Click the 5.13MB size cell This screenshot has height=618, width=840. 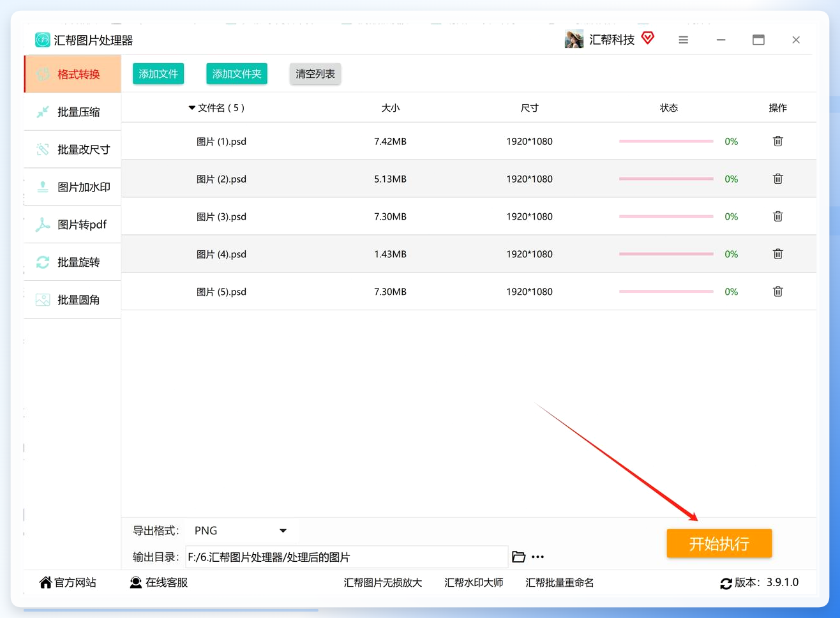[x=390, y=179]
